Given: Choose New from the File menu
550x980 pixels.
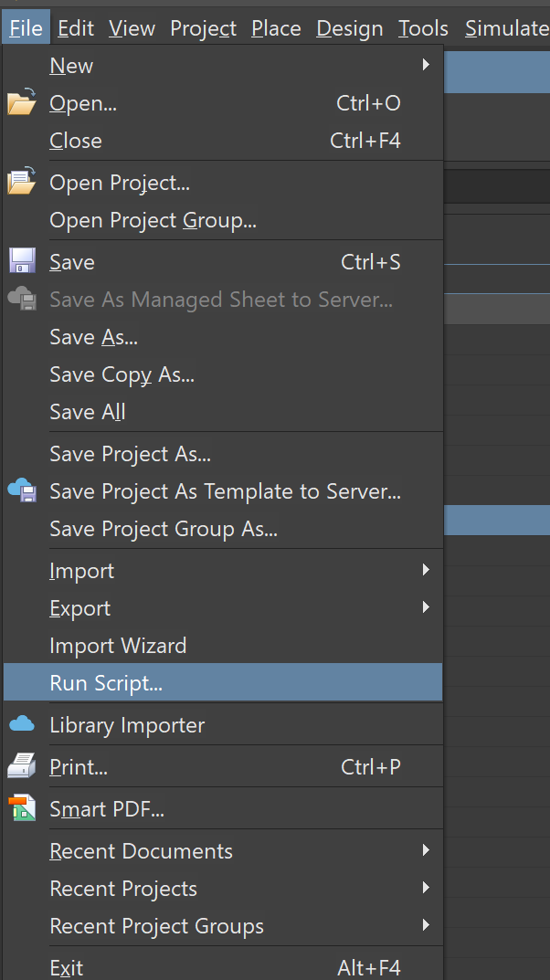Looking at the screenshot, I should [223, 65].
